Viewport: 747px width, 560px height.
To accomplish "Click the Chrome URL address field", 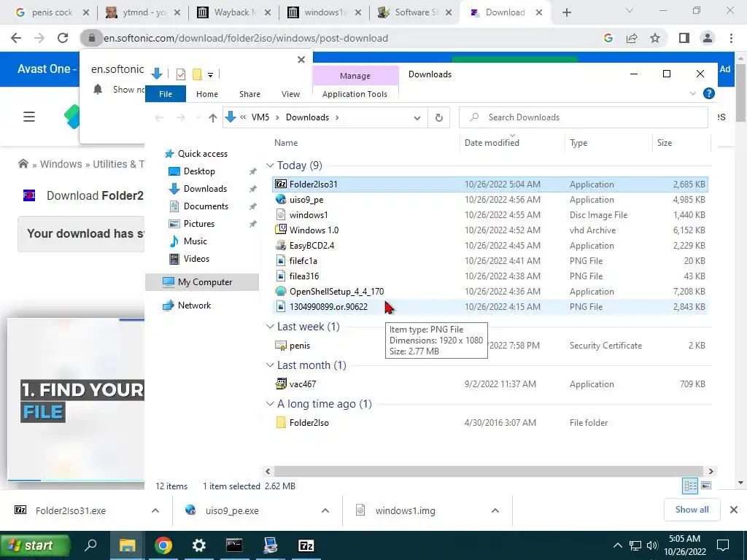I will tap(246, 38).
